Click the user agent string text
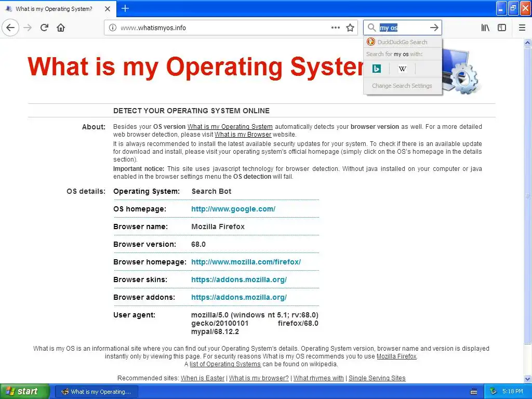 [x=255, y=323]
